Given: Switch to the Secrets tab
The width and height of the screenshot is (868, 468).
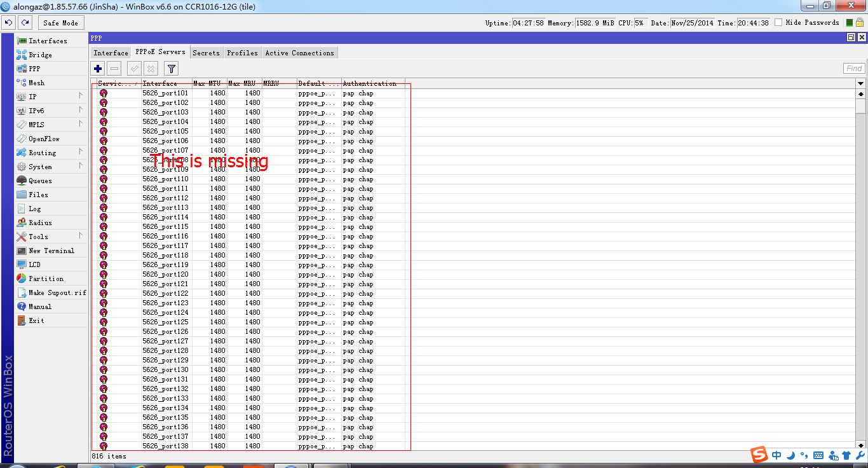Looking at the screenshot, I should point(206,53).
